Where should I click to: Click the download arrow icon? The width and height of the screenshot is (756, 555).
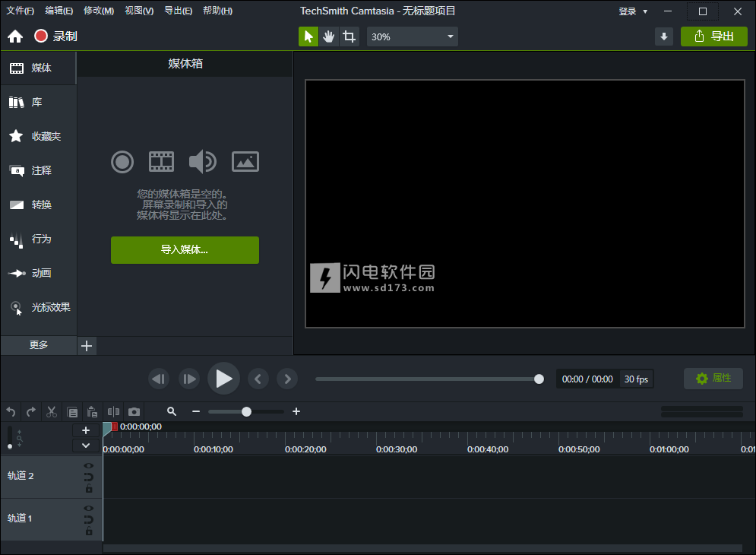coord(664,36)
